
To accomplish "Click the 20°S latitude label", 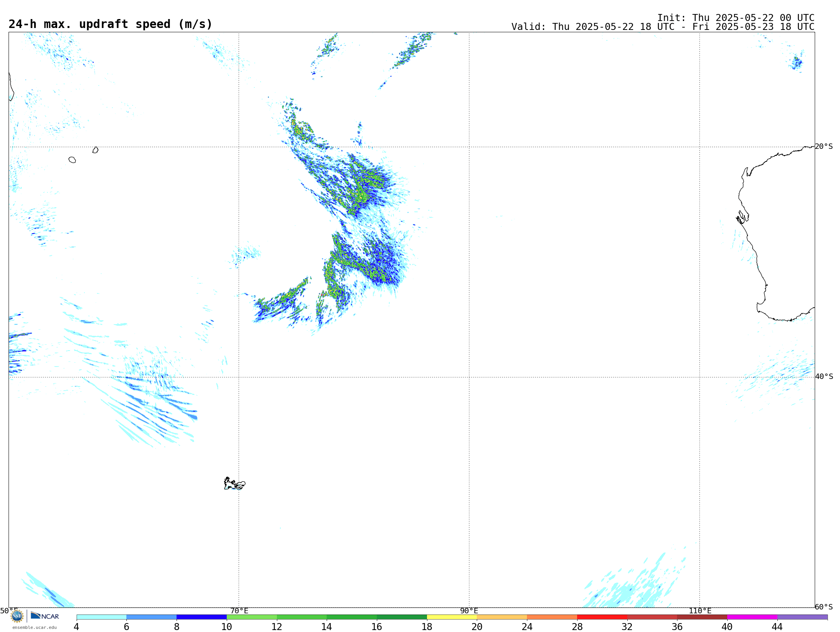I will 824,147.
